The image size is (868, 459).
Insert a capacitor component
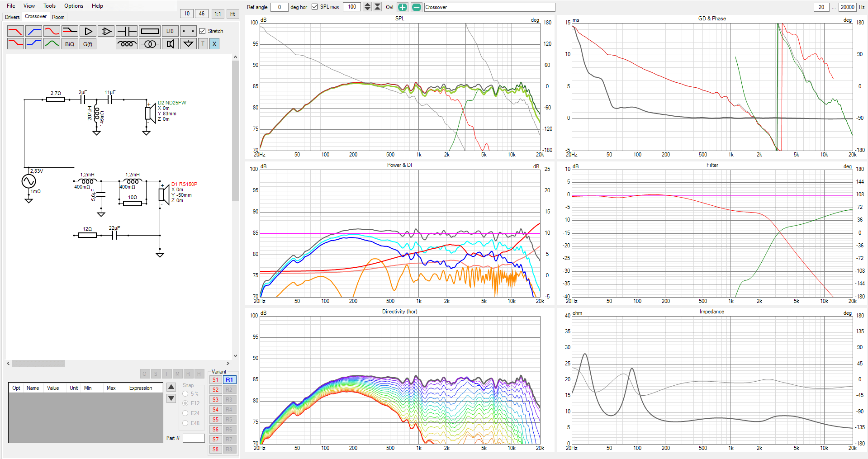127,31
